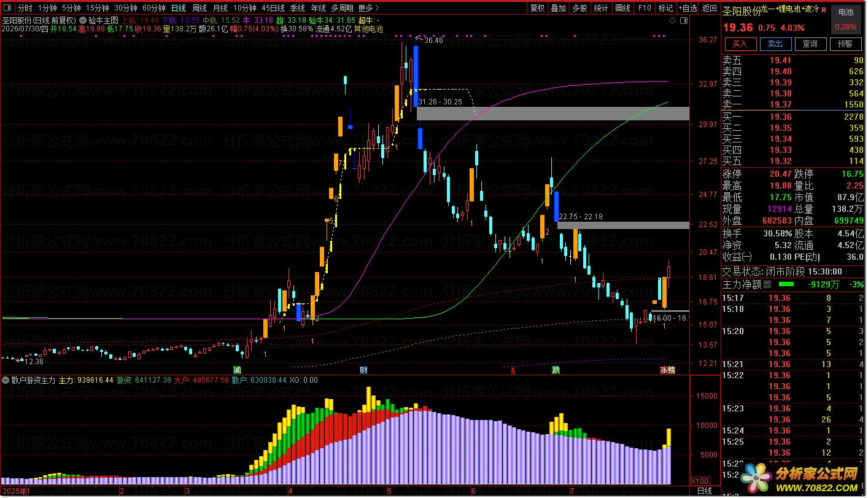
Task: Toggle the left sidebar panel icon
Action: [x=7, y=8]
